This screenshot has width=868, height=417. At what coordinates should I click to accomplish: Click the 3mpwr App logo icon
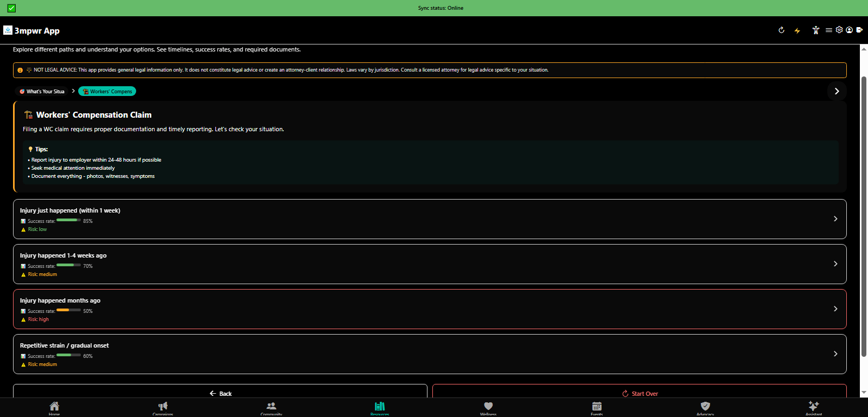pyautogui.click(x=8, y=30)
